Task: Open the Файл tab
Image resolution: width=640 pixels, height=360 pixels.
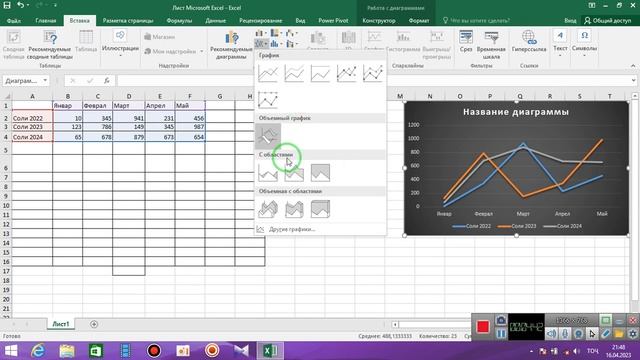Action: (14, 20)
